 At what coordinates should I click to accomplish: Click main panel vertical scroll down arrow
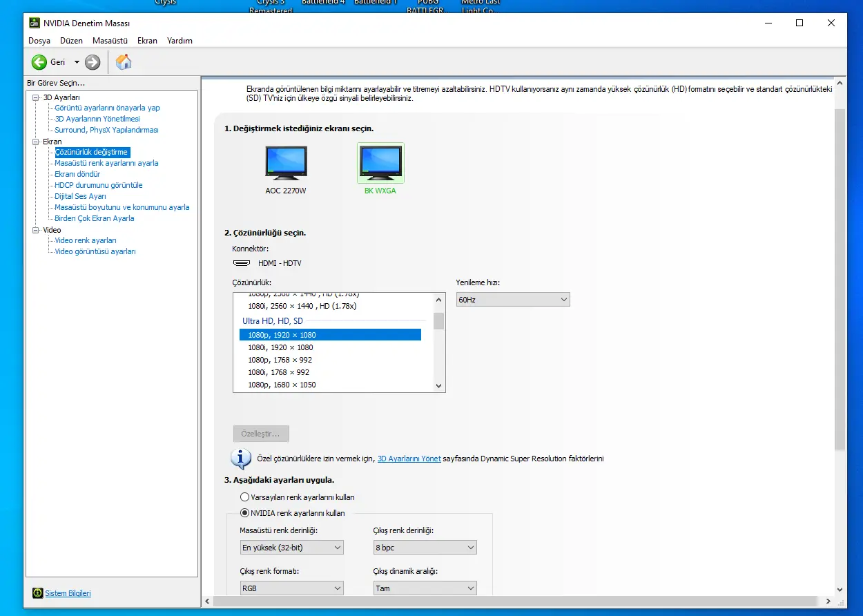coord(840,590)
